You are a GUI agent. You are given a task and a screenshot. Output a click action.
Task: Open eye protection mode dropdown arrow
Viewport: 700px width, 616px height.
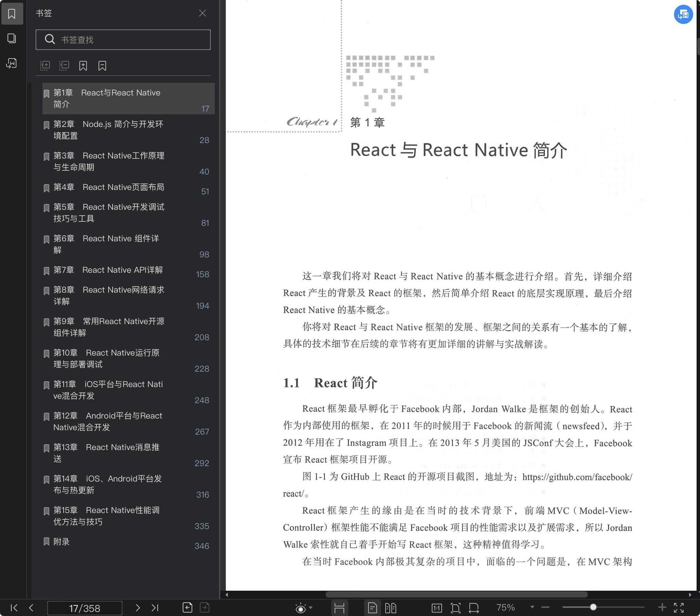(311, 608)
